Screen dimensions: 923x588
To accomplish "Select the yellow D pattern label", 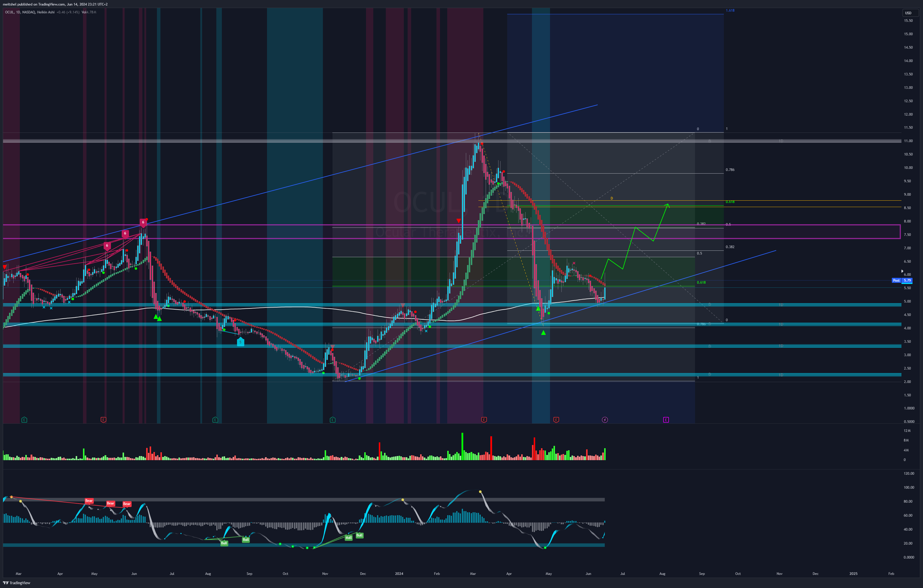I will coord(612,198).
